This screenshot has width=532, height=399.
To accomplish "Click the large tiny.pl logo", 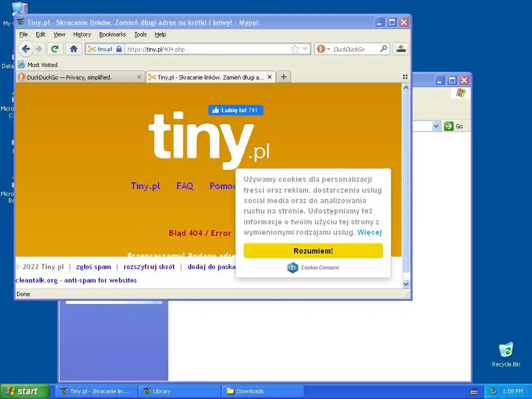I will coord(209,140).
